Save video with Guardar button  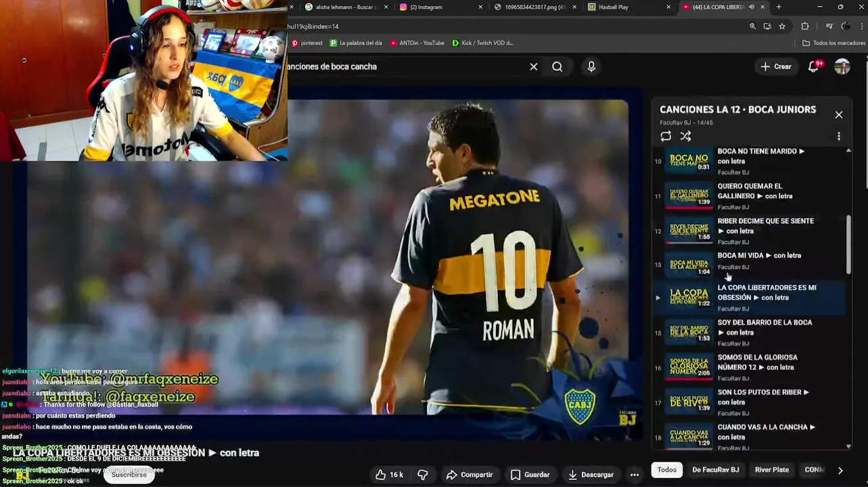(x=530, y=475)
